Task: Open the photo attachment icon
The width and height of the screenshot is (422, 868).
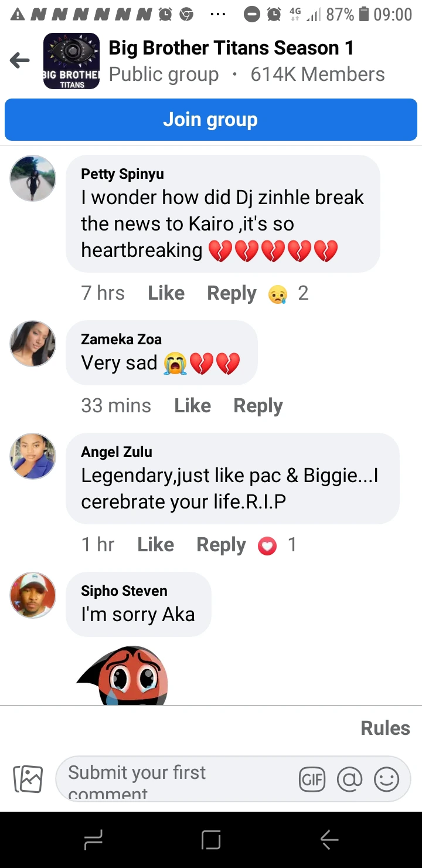Action: coord(28,779)
